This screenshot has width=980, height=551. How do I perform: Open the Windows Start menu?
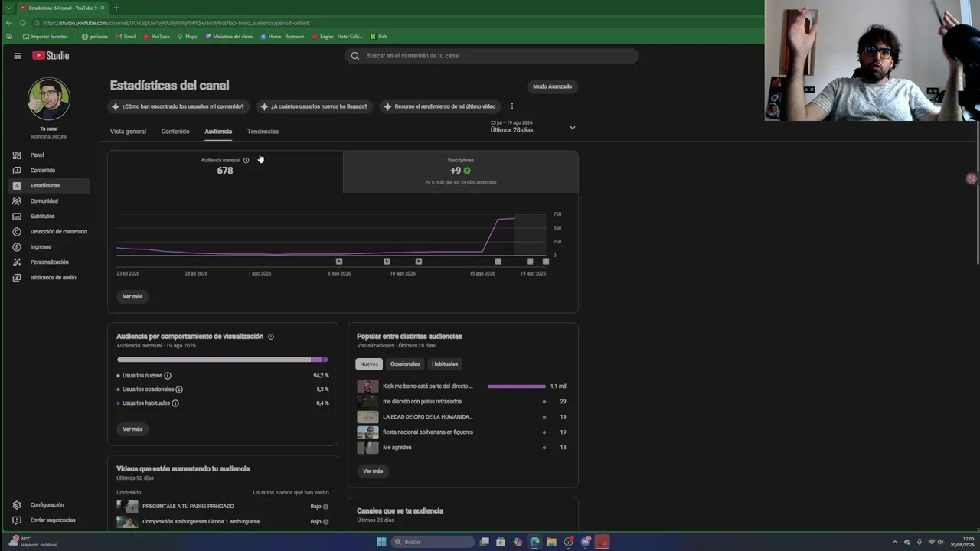point(381,542)
